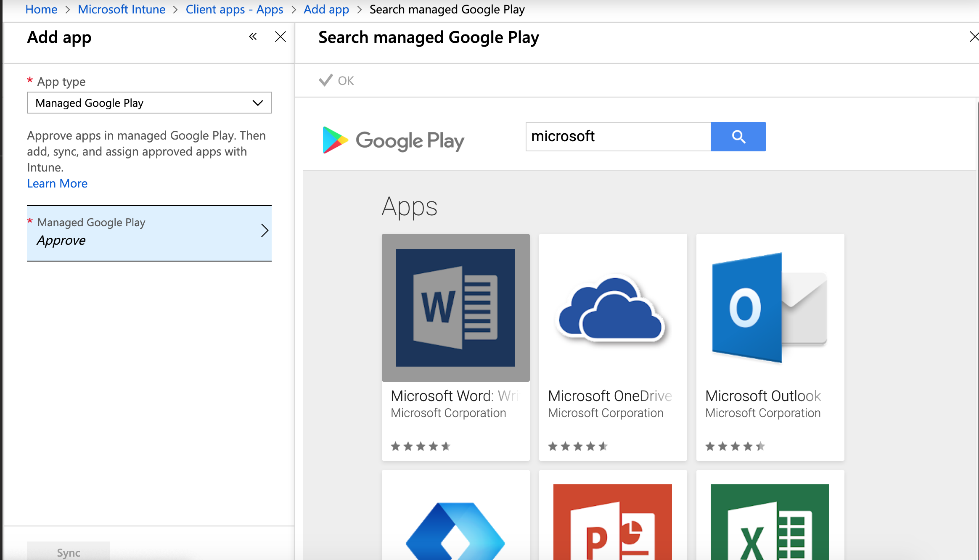Click Microsoft Corporation under Microsoft OneDrive
This screenshot has height=560, width=979.
point(606,413)
